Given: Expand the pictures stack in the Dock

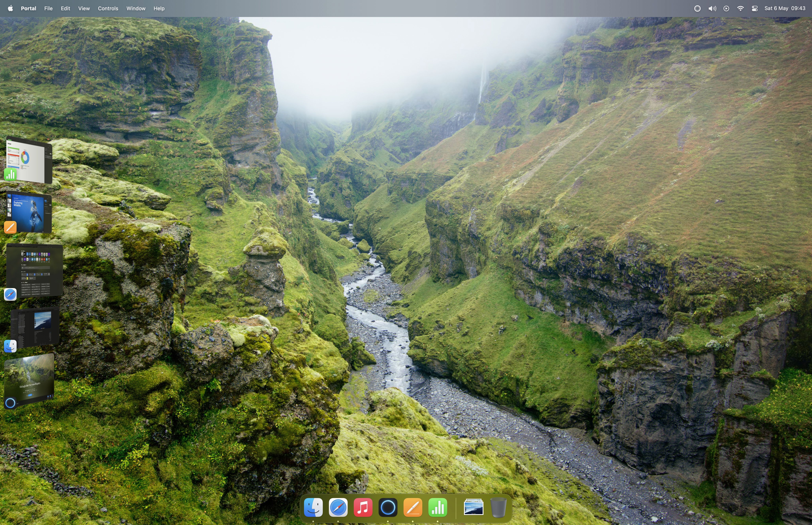Looking at the screenshot, I should (473, 507).
